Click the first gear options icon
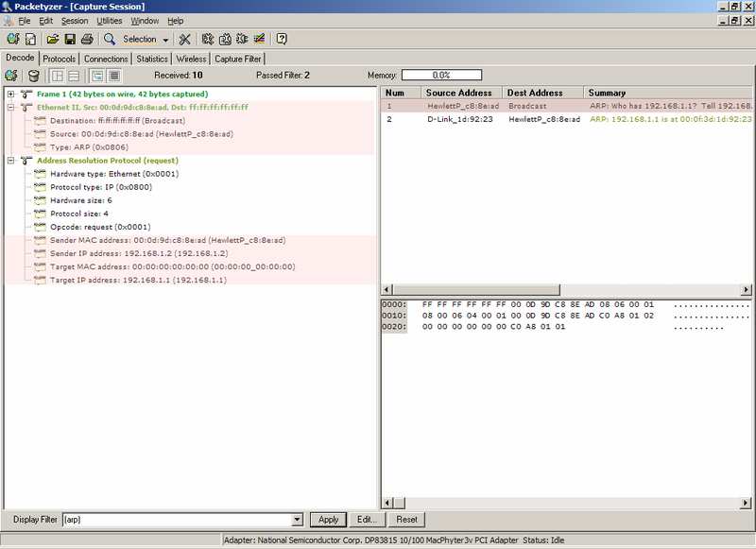Viewport: 756px width, 549px height. [x=208, y=39]
